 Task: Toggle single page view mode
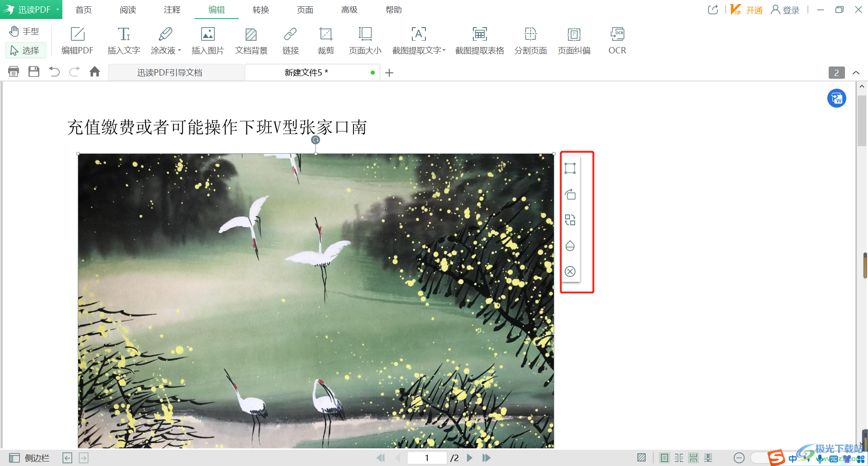point(665,458)
